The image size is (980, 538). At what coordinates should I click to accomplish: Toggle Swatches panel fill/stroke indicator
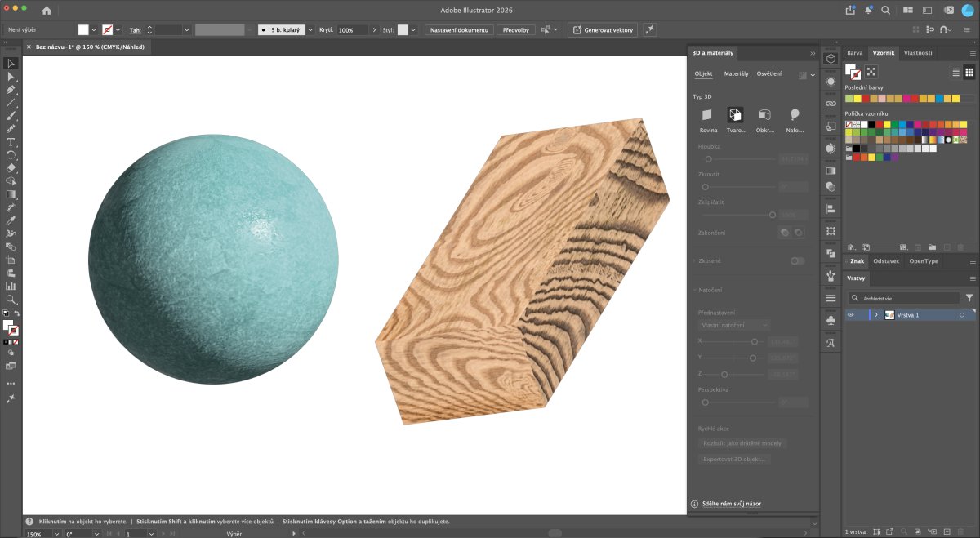[853, 73]
